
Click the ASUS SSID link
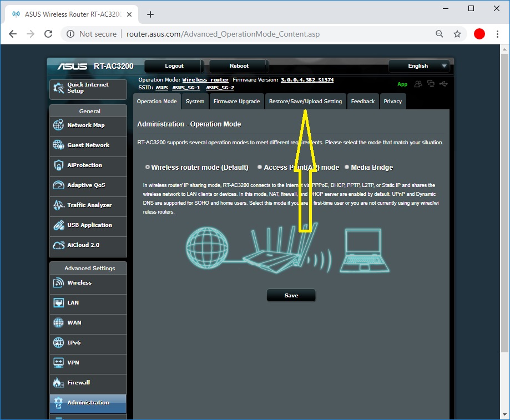[161, 88]
